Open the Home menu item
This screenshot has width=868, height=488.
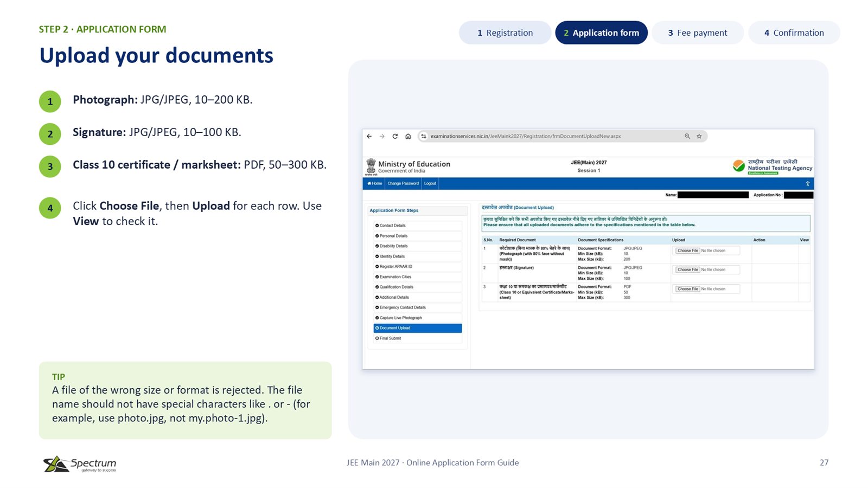point(375,184)
